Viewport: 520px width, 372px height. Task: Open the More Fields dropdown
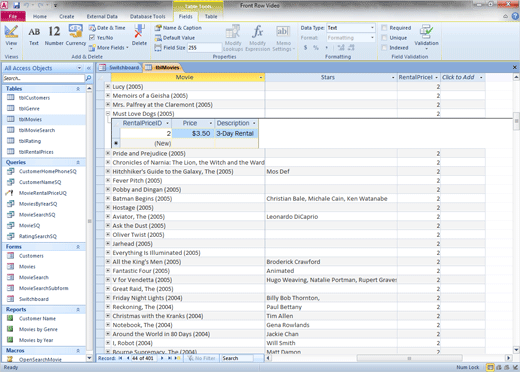coord(109,48)
